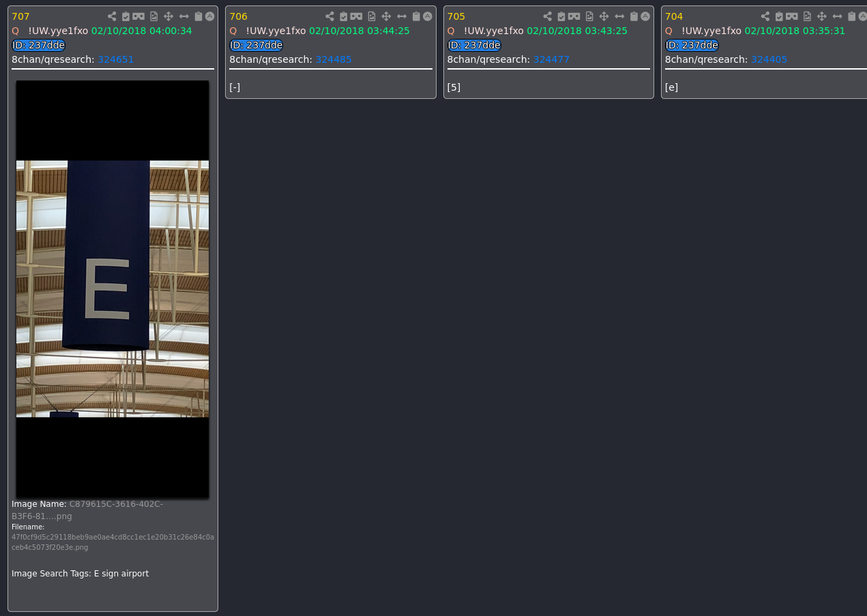Follow the 324485 source link
Screen dimensions: 867x616
[x=334, y=59]
